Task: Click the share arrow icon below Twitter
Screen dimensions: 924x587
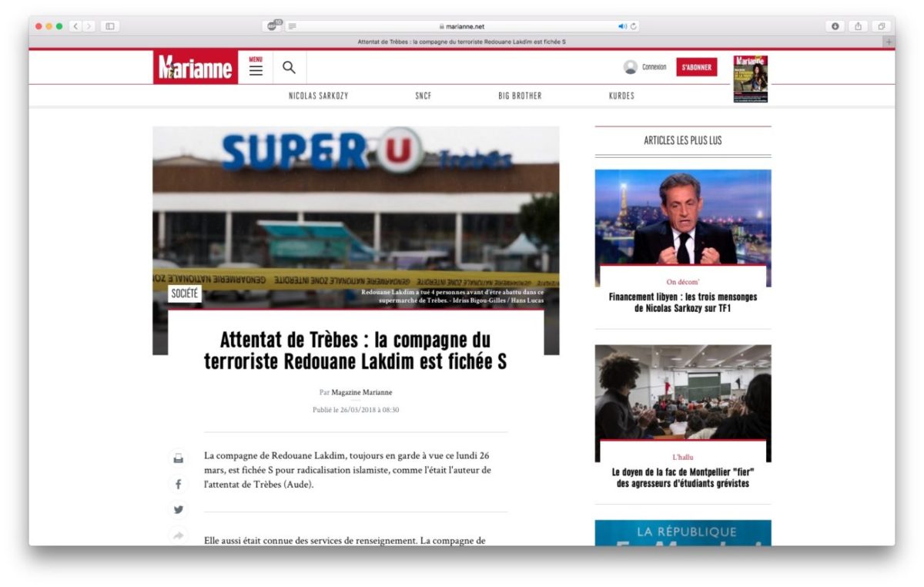Action: [178, 535]
